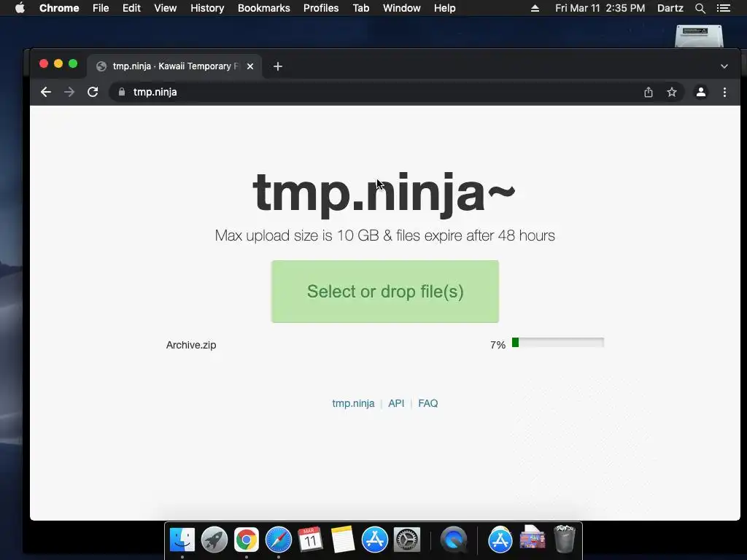The height and width of the screenshot is (560, 747).
Task: Open the View menu
Action: 166,8
